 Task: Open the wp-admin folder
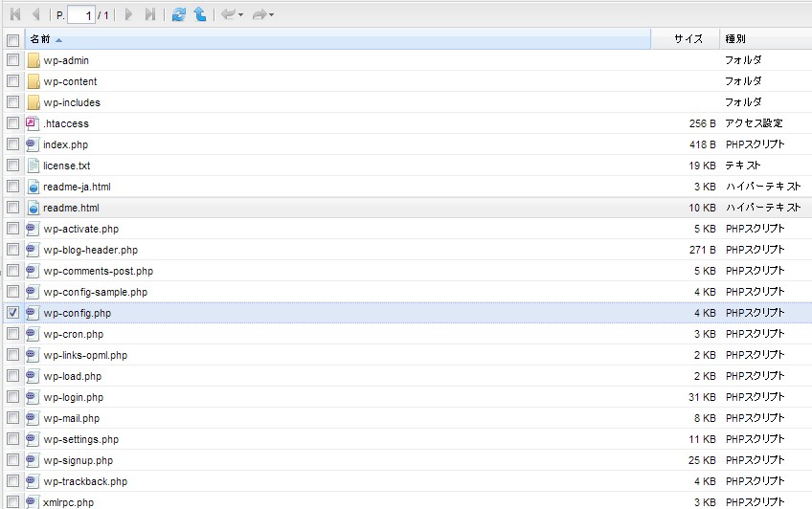pyautogui.click(x=66, y=60)
